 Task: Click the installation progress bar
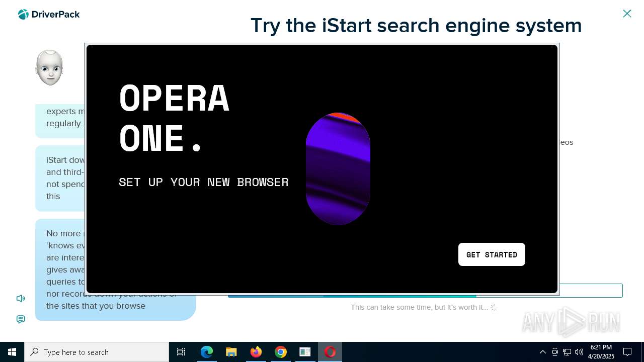pos(425,291)
